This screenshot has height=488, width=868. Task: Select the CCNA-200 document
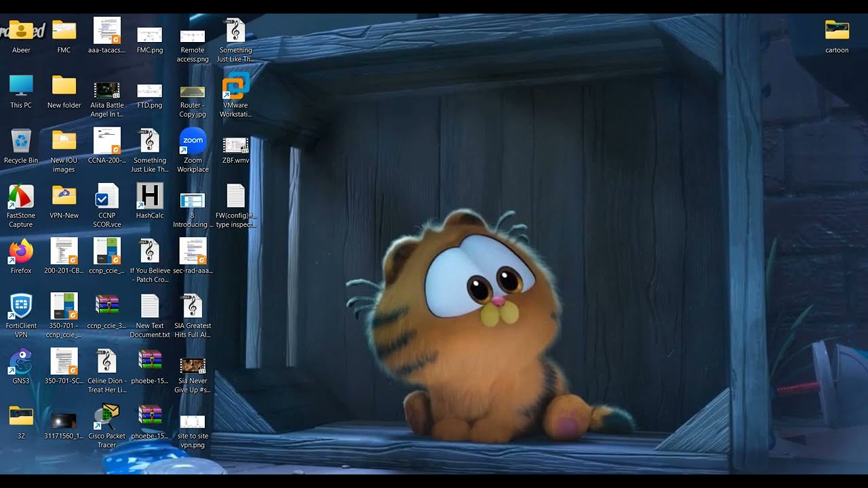(x=106, y=146)
